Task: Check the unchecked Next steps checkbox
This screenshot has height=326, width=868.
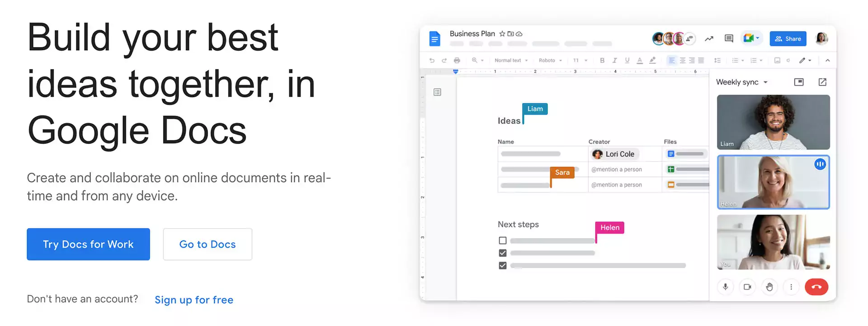Action: click(502, 240)
